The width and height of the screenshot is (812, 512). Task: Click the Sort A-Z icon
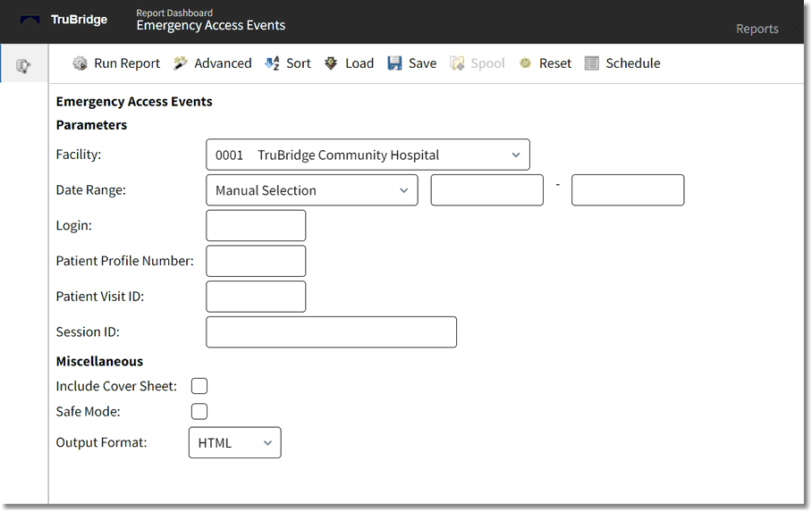point(273,63)
